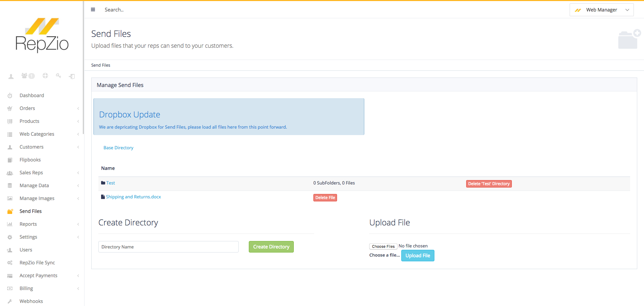This screenshot has height=306, width=644.
Task: Click the Choose Files button
Action: pos(383,246)
